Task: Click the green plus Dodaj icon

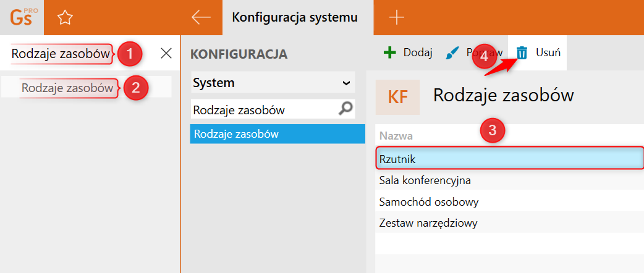Action: point(389,52)
